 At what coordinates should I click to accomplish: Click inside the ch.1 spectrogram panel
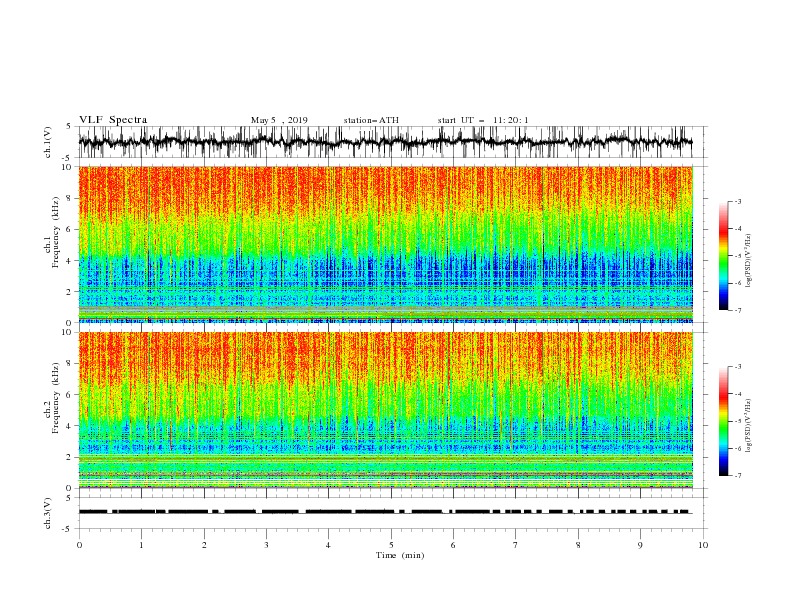pos(385,244)
